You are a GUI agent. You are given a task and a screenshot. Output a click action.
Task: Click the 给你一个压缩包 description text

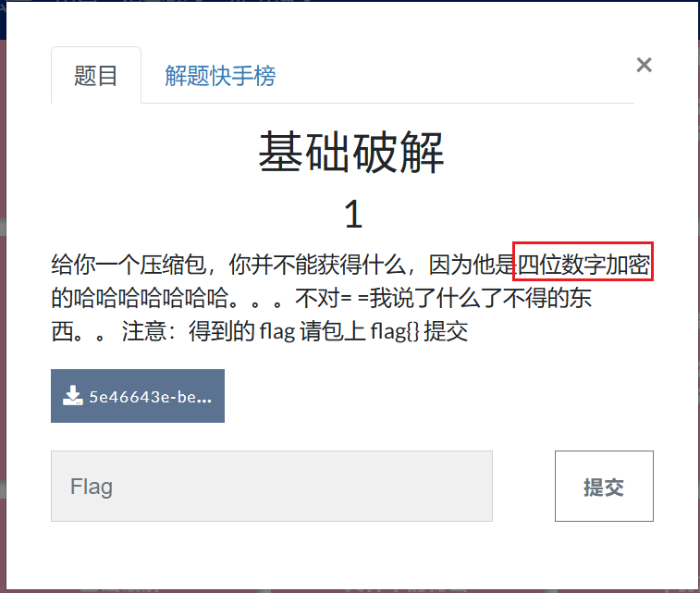129,265
